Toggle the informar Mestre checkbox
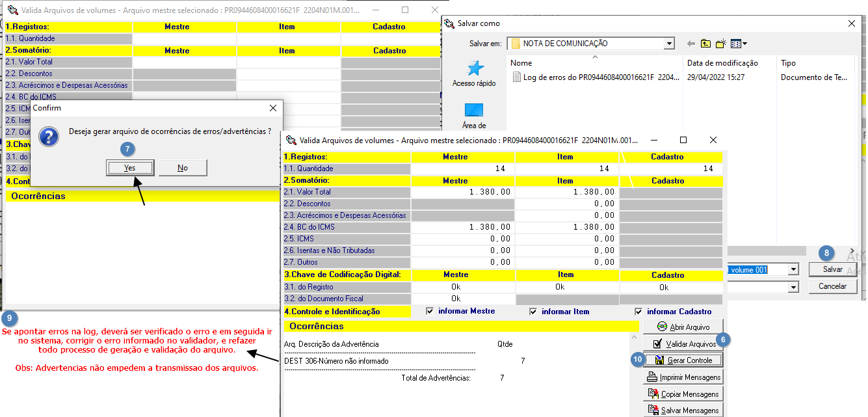This screenshot has height=417, width=868. coord(430,312)
